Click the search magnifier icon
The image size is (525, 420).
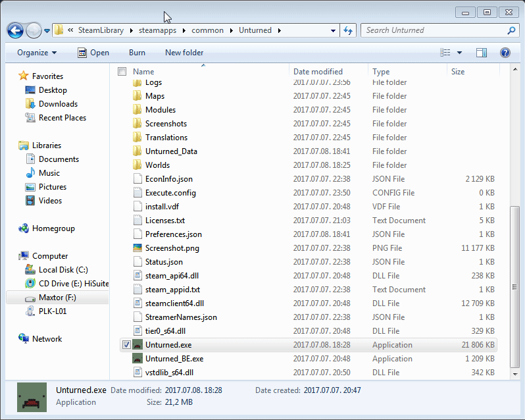[511, 30]
